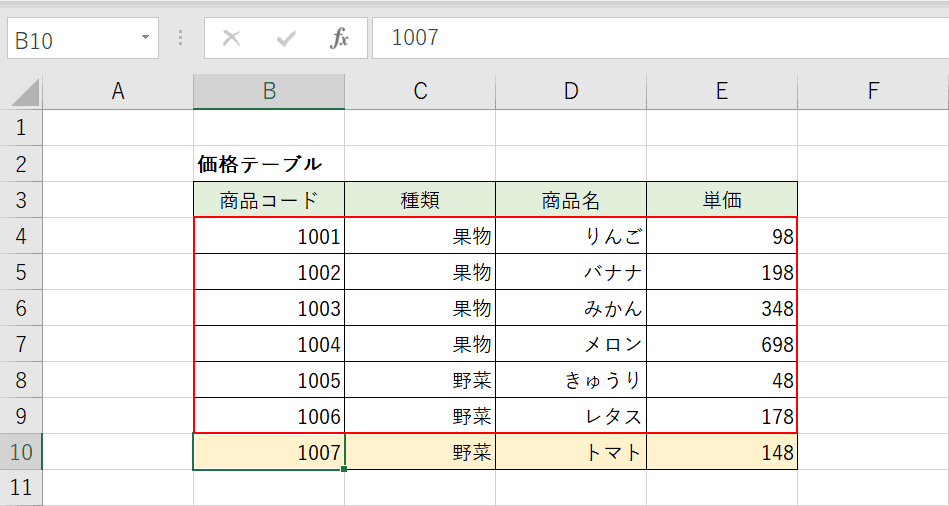
Task: Select column B header
Action: coord(269,91)
